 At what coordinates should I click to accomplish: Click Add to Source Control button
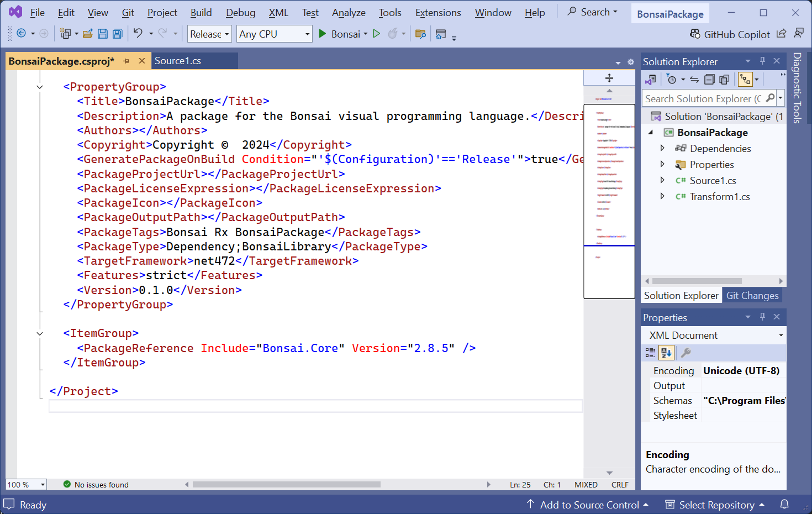pyautogui.click(x=587, y=505)
